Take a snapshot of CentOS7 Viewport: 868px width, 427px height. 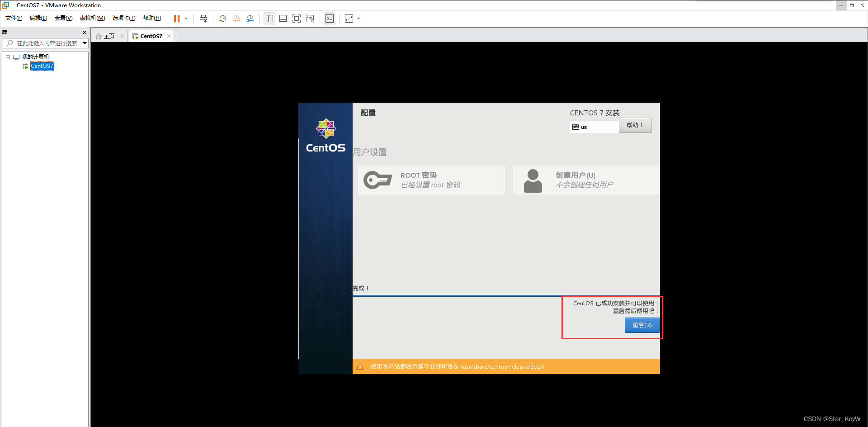[222, 19]
